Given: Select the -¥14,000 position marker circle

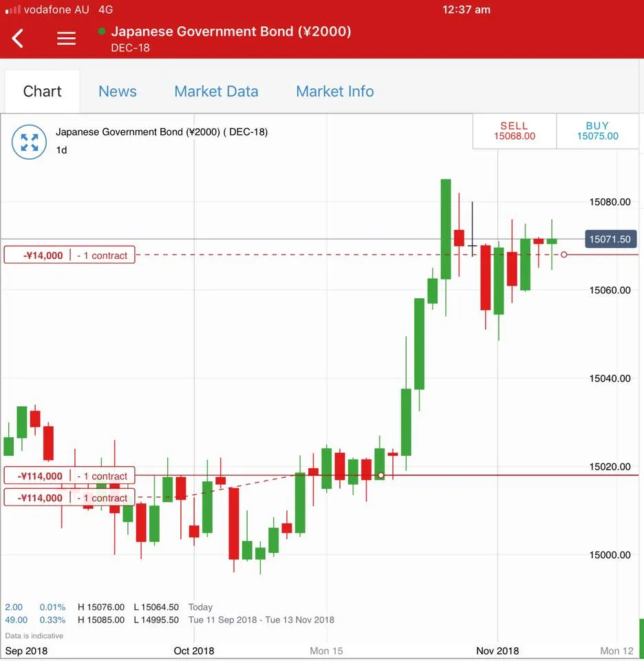Looking at the screenshot, I should (564, 255).
